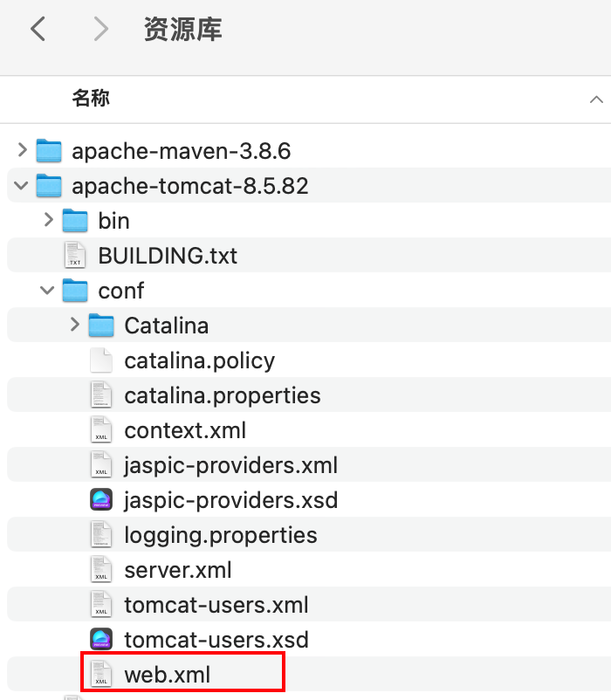Viewport: 611px width, 700px height.
Task: Click the context.xml file icon
Action: coord(101,429)
